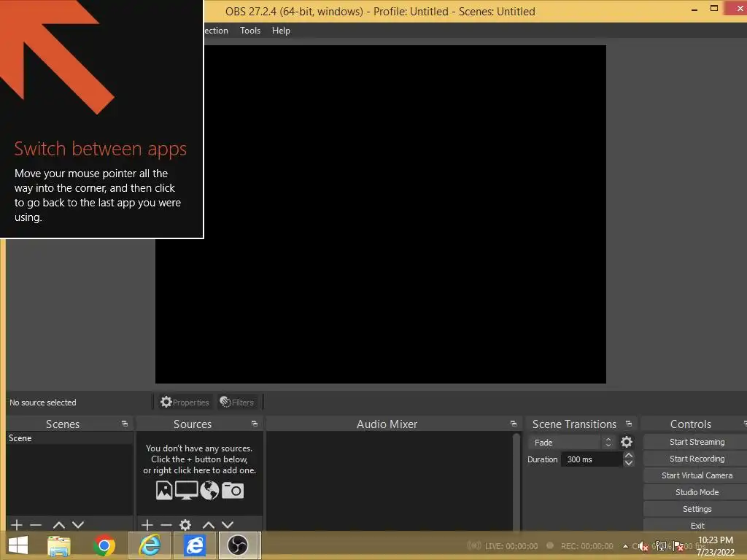This screenshot has width=747, height=560.
Task: Move source down in Sources panel
Action: [x=228, y=525]
